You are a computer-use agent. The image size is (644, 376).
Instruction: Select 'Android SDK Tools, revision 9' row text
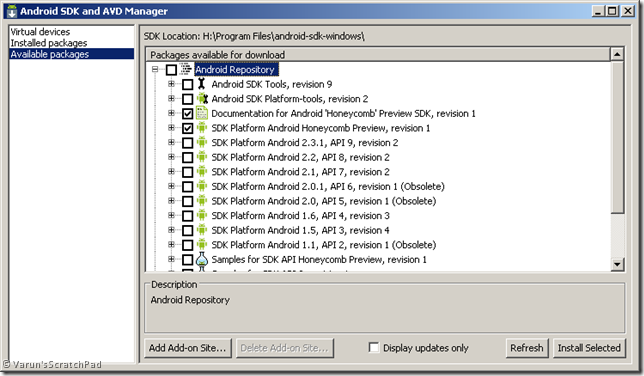point(271,84)
